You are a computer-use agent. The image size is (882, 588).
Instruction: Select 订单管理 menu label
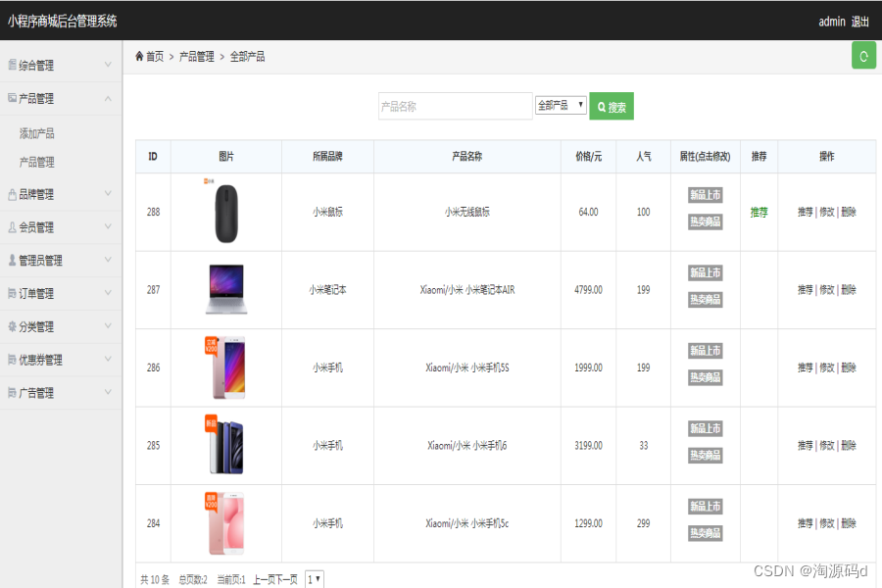[36, 293]
